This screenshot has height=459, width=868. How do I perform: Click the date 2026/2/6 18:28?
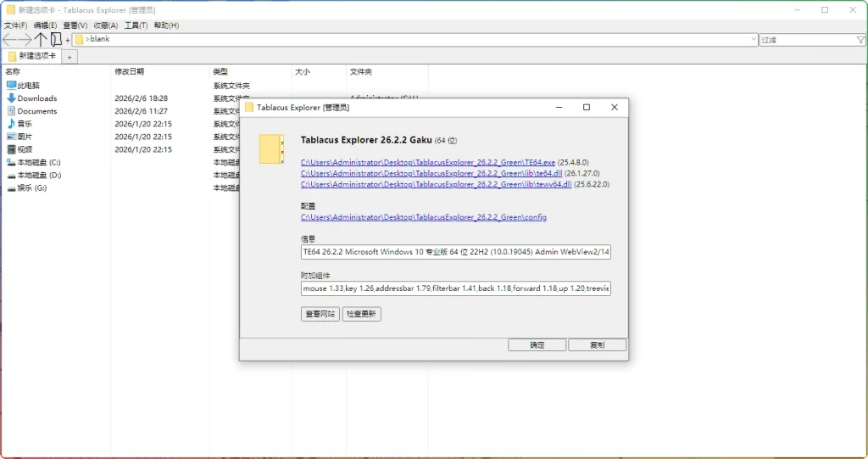[x=142, y=98]
